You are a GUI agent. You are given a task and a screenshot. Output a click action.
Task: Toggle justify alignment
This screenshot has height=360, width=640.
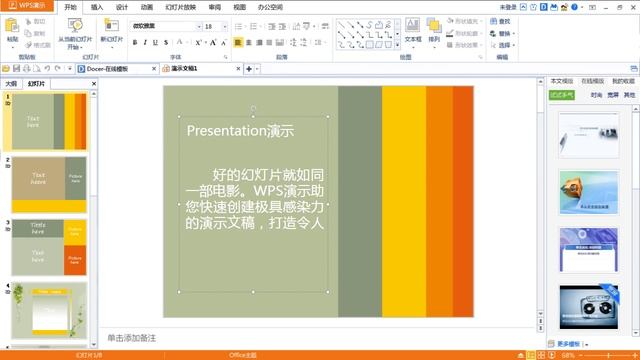pos(269,42)
